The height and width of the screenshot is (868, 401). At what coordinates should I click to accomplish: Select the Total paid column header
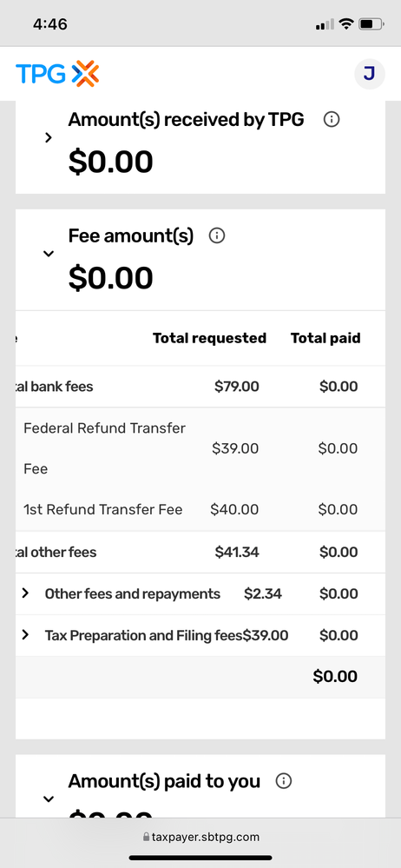coord(325,338)
